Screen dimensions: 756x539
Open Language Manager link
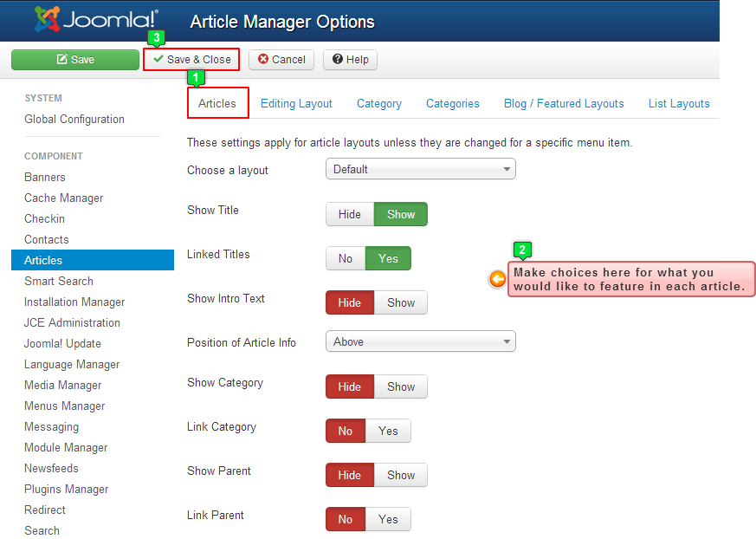(72, 364)
